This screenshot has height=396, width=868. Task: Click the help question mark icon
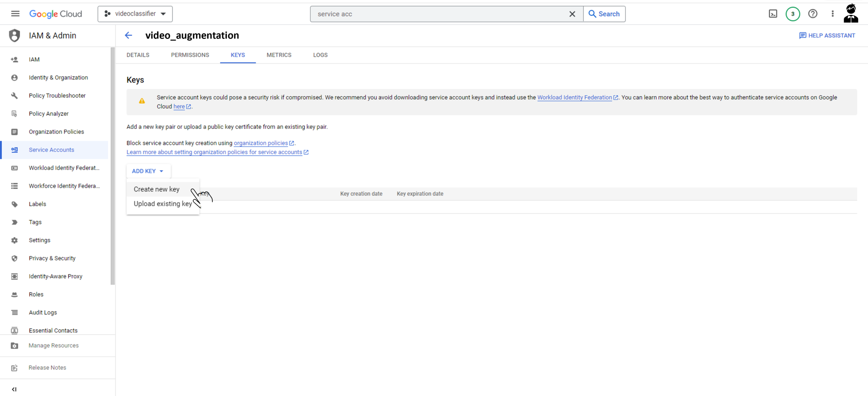[x=812, y=14]
